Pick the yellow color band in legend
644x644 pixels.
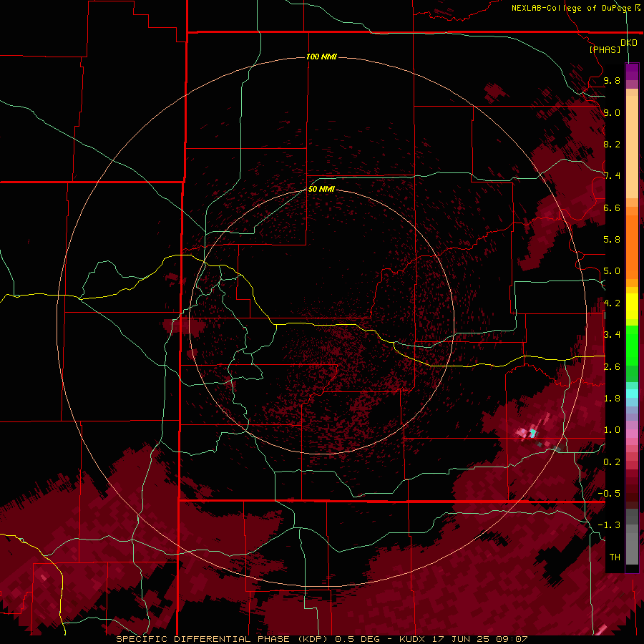pyautogui.click(x=632, y=306)
